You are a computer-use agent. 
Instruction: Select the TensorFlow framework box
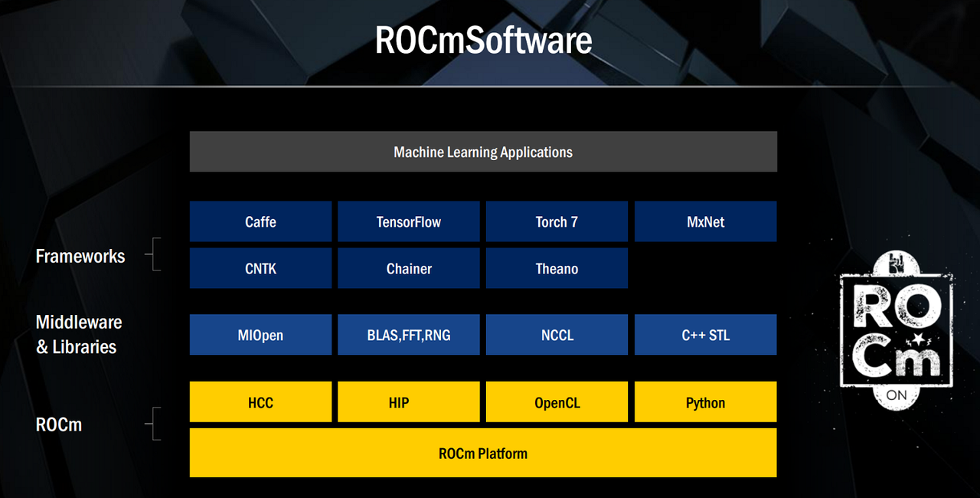pyautogui.click(x=409, y=221)
